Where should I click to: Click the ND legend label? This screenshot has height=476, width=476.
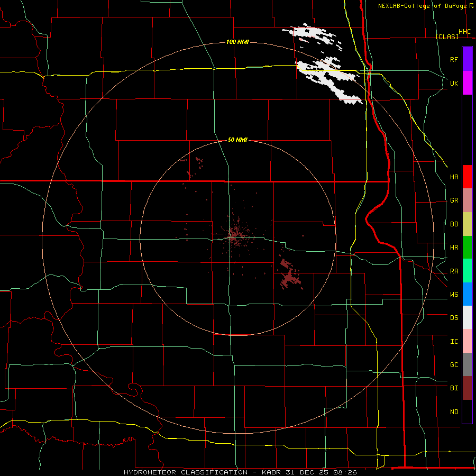pos(454,412)
